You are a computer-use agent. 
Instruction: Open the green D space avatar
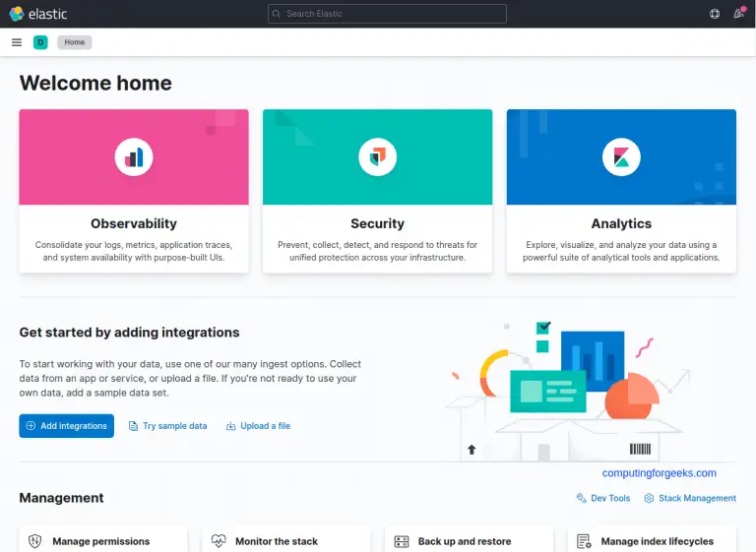(x=40, y=42)
